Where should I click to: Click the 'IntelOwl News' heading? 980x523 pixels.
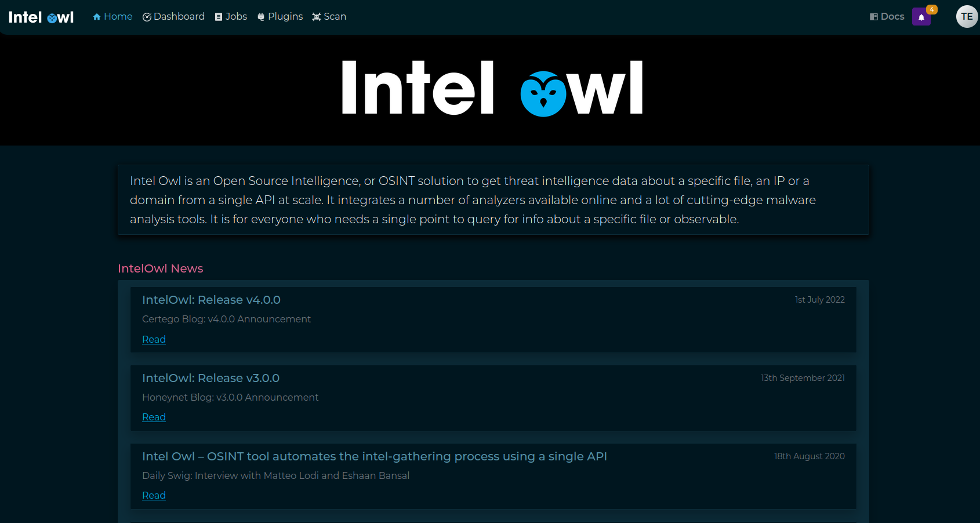[161, 268]
